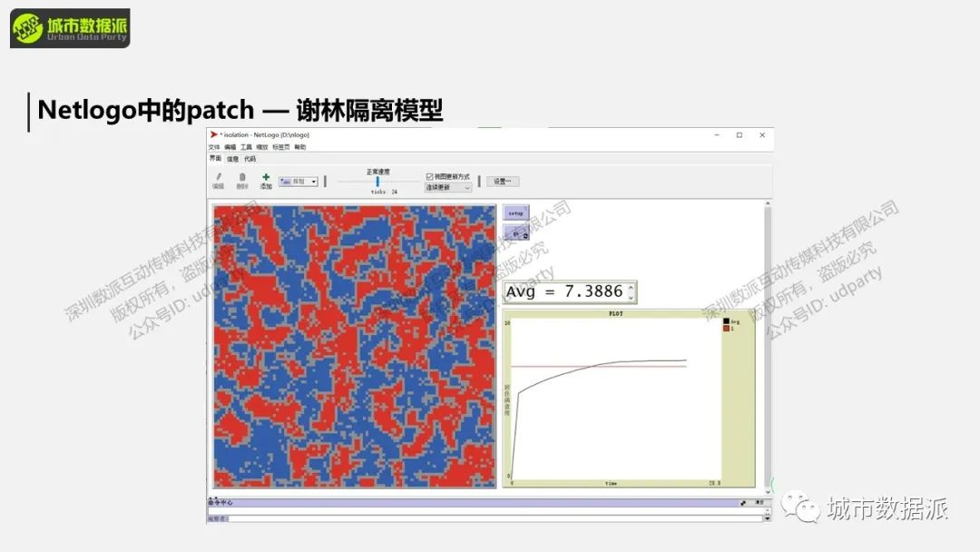Switch to the 代码 tab

click(250, 159)
